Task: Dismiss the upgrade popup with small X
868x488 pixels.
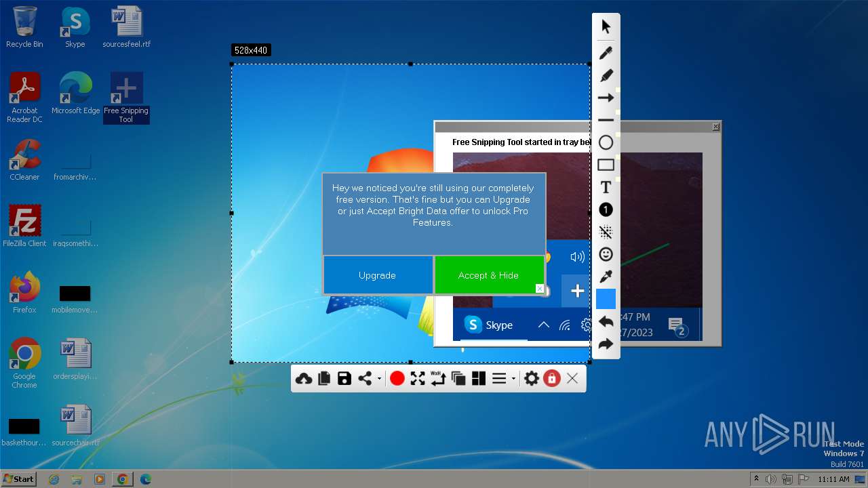Action: point(540,289)
